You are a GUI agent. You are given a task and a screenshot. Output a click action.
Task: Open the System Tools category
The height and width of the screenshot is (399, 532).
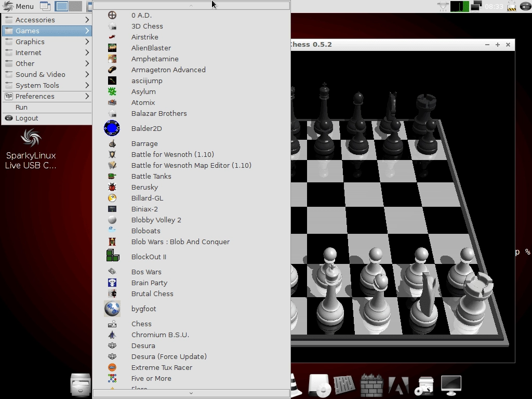coord(47,85)
